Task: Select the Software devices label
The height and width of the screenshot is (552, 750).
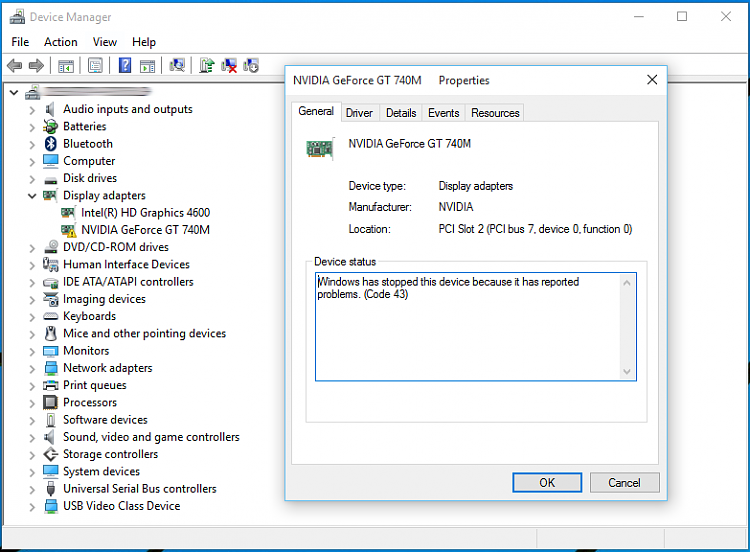Action: click(105, 420)
